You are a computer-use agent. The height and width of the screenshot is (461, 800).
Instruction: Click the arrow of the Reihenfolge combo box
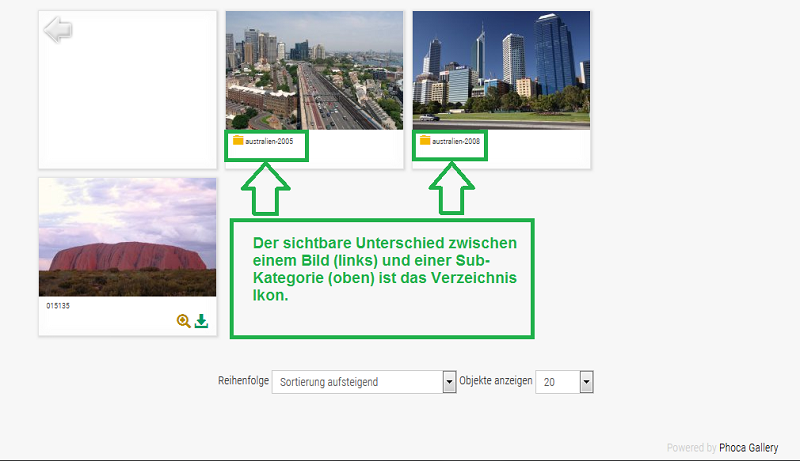pyautogui.click(x=449, y=382)
